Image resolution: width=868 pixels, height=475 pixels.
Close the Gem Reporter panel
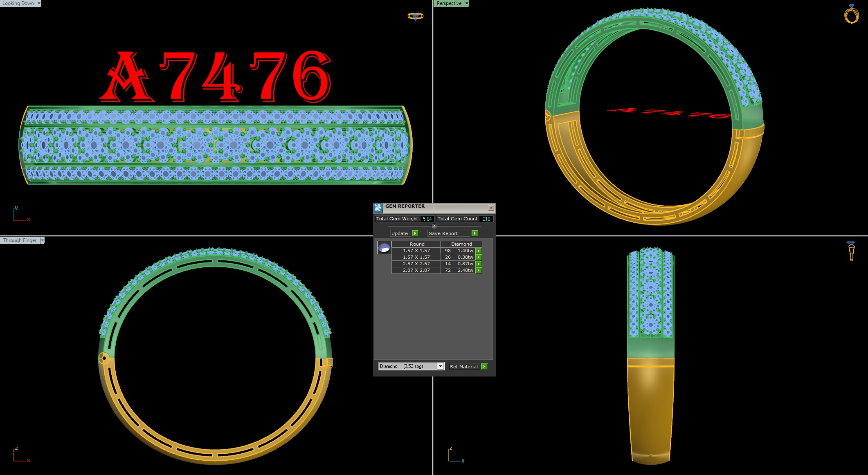(491, 208)
